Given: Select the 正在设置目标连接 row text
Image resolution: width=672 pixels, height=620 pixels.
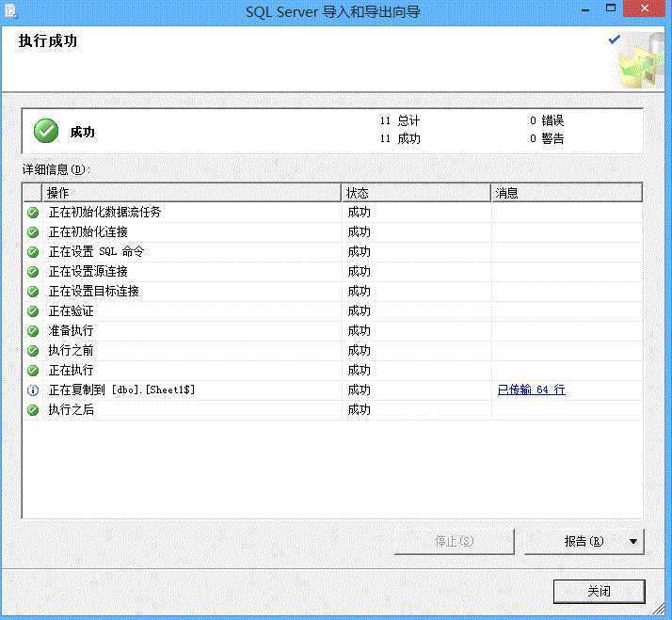Looking at the screenshot, I should click(93, 291).
